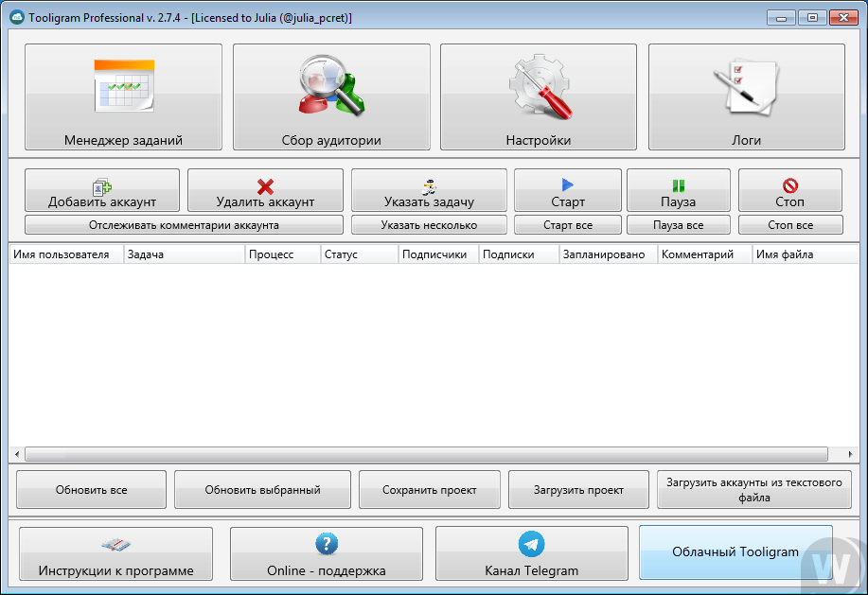The image size is (868, 595).
Task: Sort by Подписки column header
Action: coord(519,254)
